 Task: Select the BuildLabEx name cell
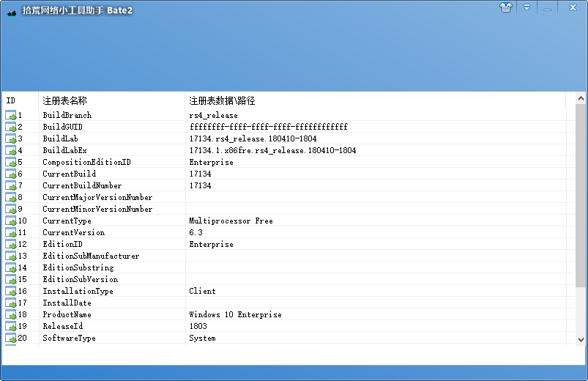[65, 150]
